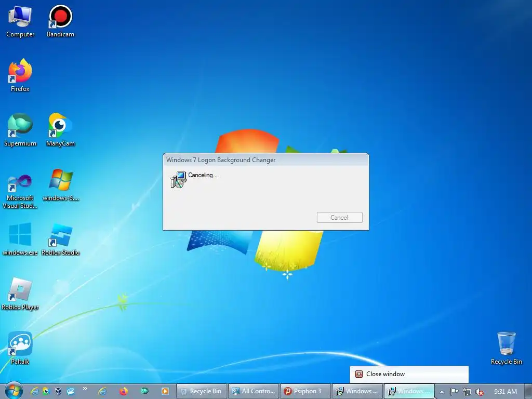Select the Computer desktop icon
The height and width of the screenshot is (399, 532).
20,22
